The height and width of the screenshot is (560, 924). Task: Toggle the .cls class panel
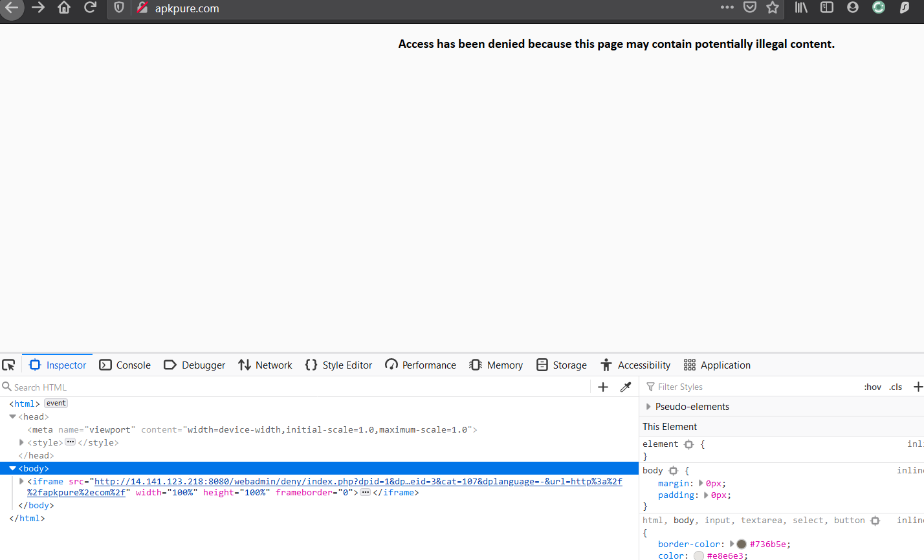click(896, 387)
